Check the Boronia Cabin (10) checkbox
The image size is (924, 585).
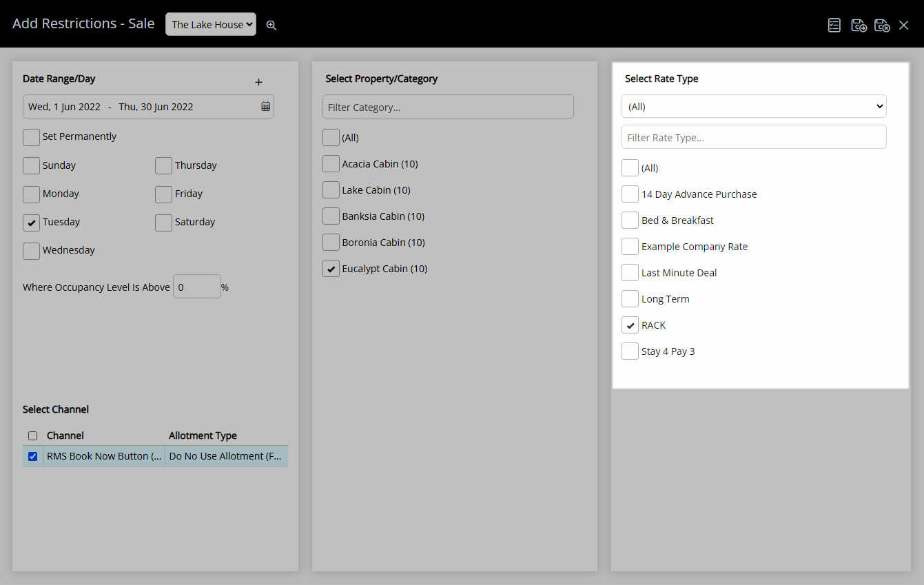coord(331,242)
